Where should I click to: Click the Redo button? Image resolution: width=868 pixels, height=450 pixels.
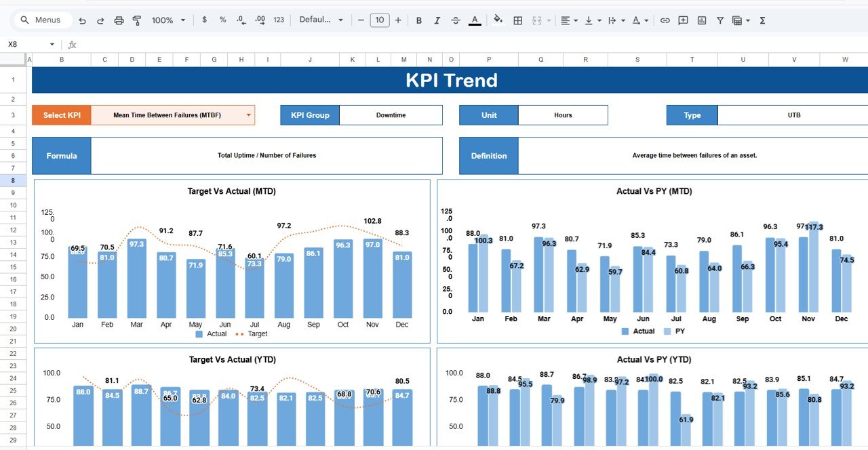[100, 20]
